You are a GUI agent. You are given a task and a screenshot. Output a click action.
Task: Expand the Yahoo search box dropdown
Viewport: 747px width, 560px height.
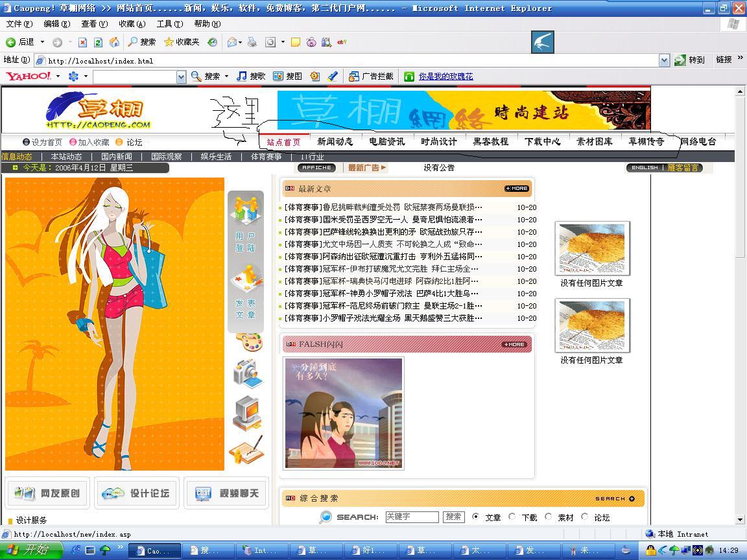click(x=181, y=76)
